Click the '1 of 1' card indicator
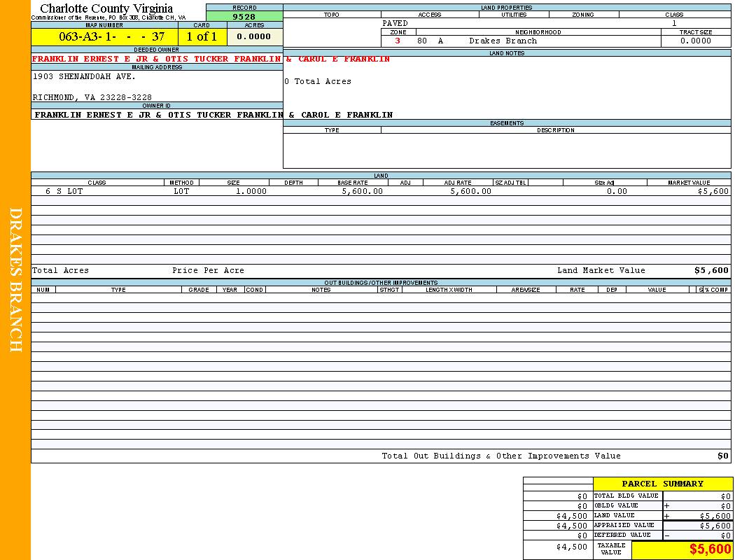Image resolution: width=735 pixels, height=560 pixels. click(202, 36)
